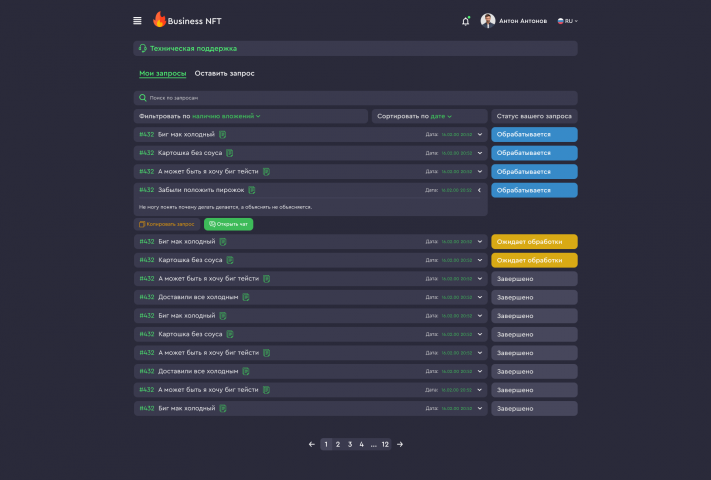
Task: Select message text Не могу понять почему
Action: (225, 207)
